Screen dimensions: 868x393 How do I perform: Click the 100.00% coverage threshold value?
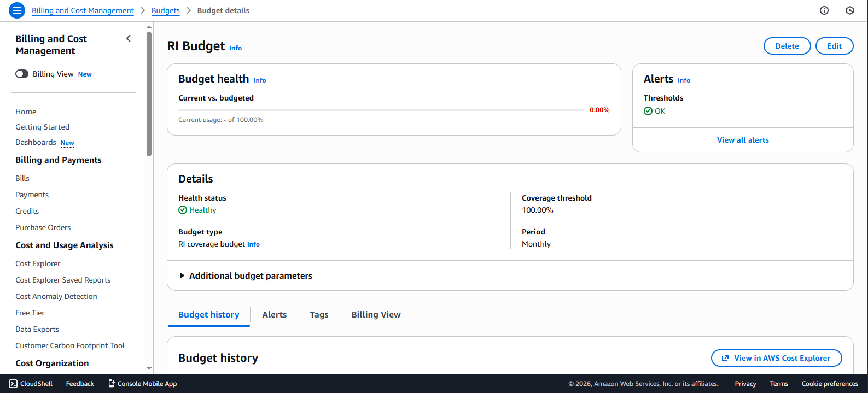[538, 210]
